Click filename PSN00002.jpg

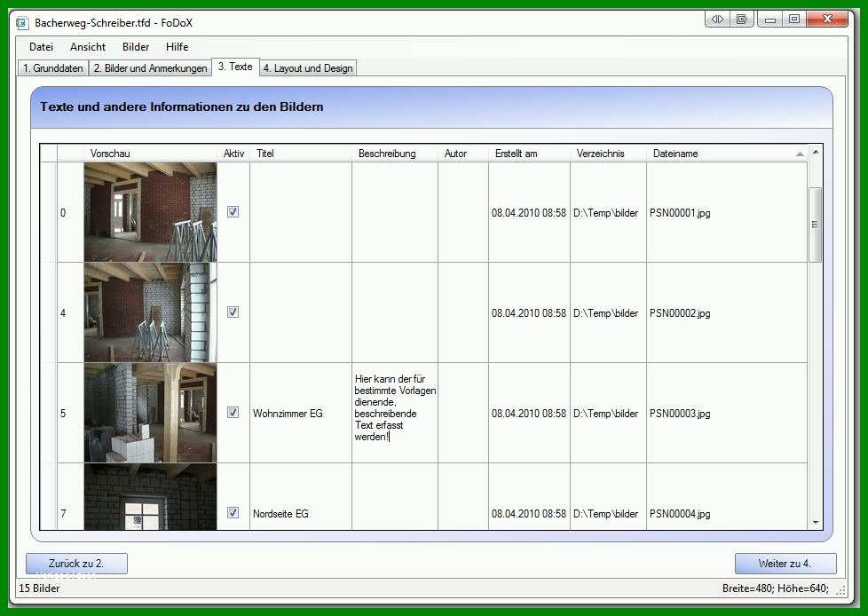click(680, 312)
